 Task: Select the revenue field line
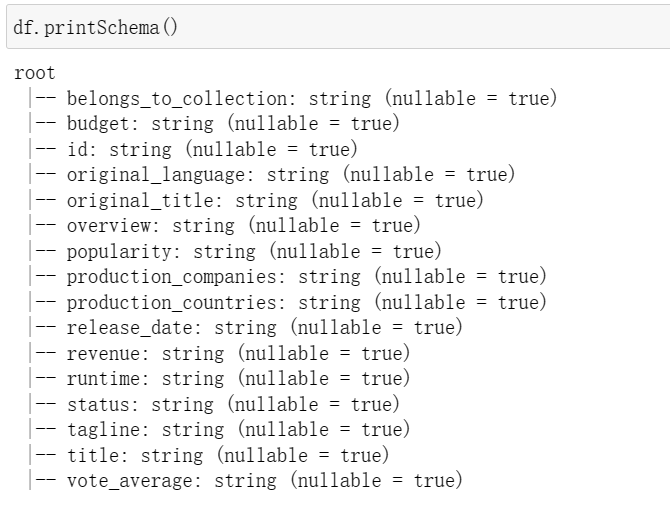[220, 353]
